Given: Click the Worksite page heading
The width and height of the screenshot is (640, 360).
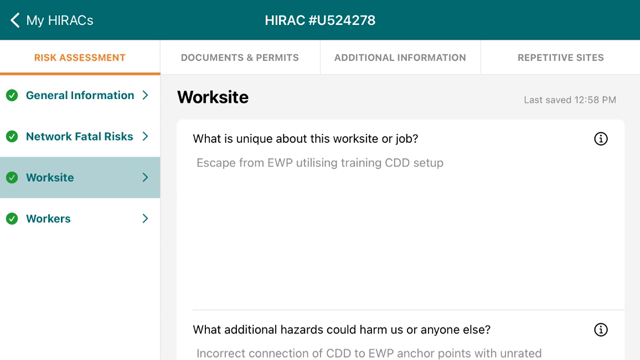Looking at the screenshot, I should click(213, 97).
